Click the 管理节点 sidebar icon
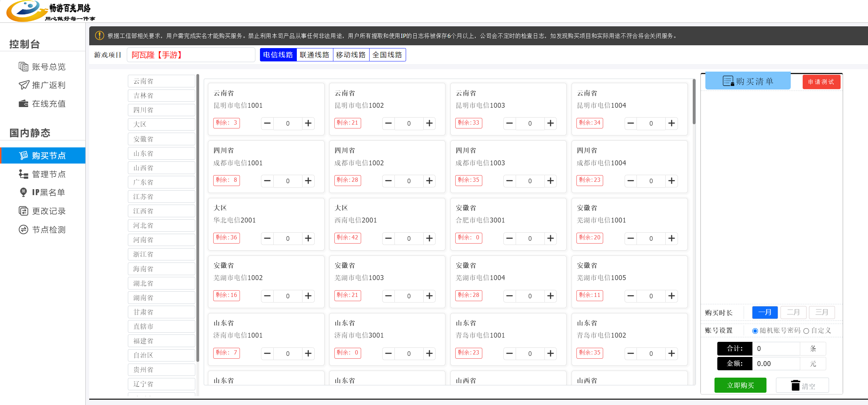This screenshot has height=405, width=868. [23, 174]
